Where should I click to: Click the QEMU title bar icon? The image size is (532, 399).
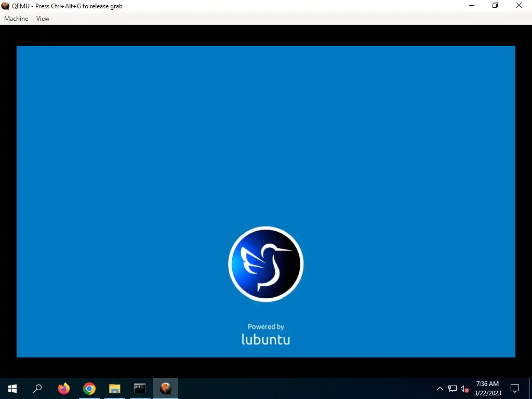pos(5,6)
